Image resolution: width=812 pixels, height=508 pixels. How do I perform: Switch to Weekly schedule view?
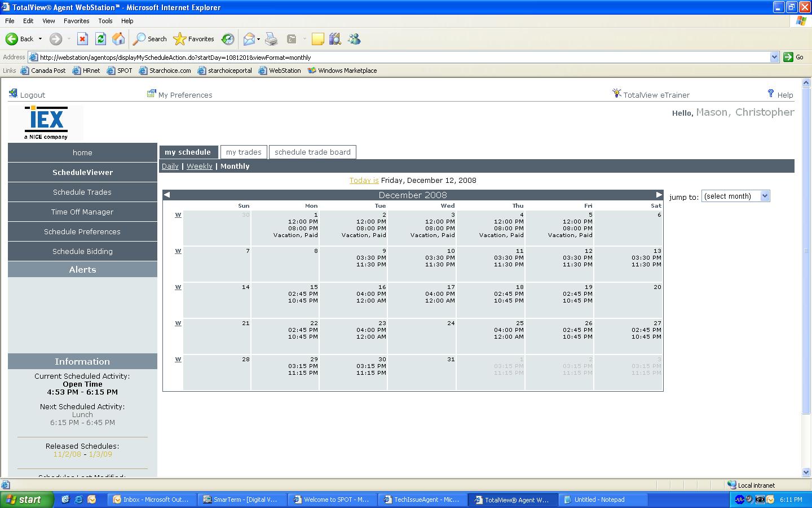tap(200, 167)
